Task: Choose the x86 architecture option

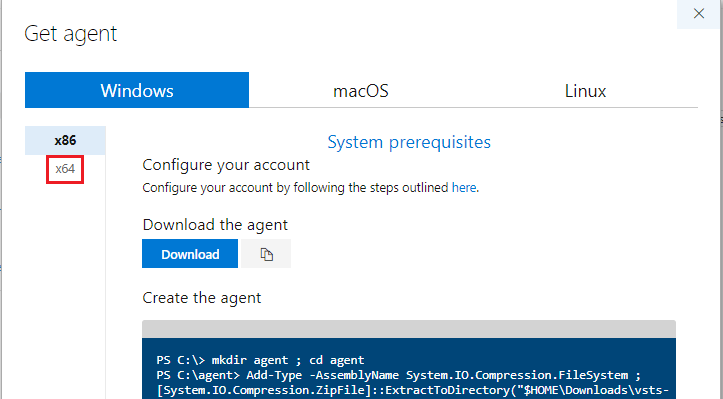Action: click(65, 140)
